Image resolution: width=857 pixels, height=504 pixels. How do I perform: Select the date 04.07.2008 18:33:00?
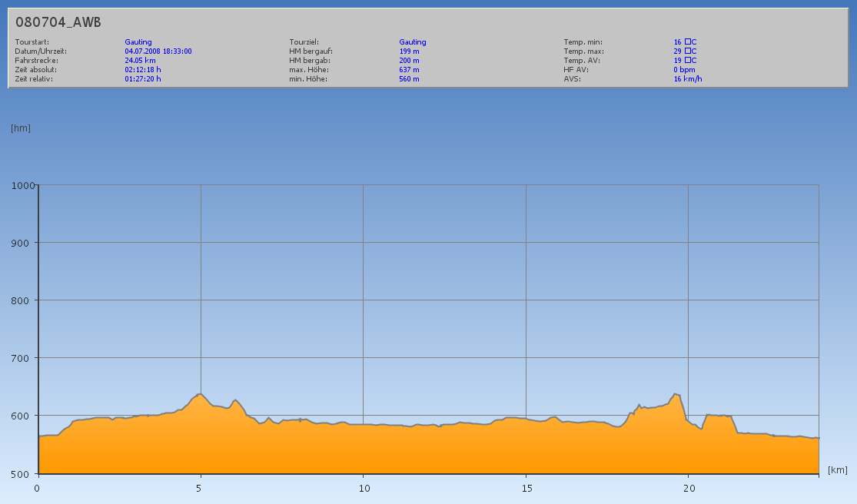(x=158, y=51)
